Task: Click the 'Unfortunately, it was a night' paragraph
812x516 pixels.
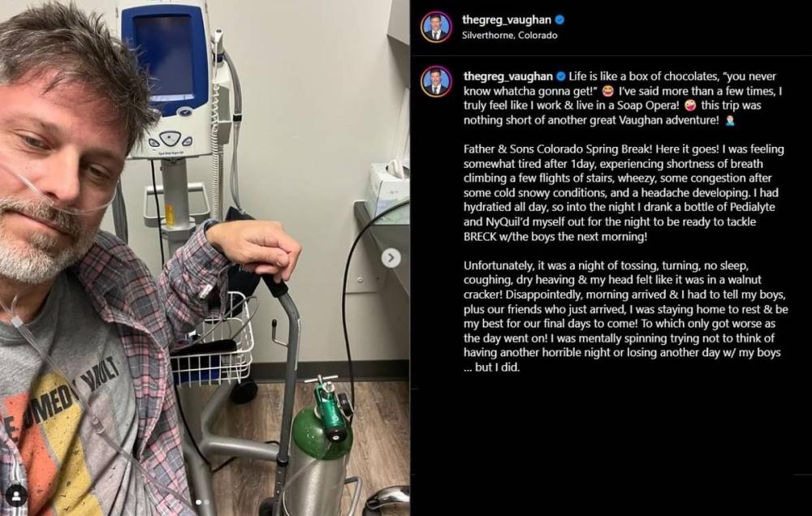Action: (x=625, y=316)
